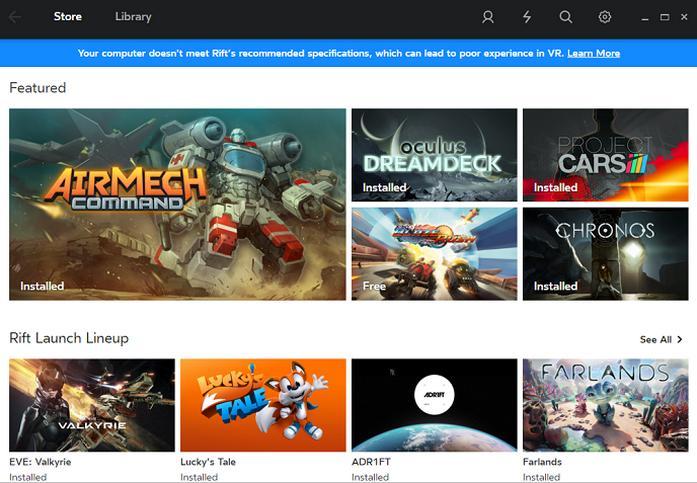
Task: Open the EVE: Valkyrie thumbnail
Action: pyautogui.click(x=92, y=405)
